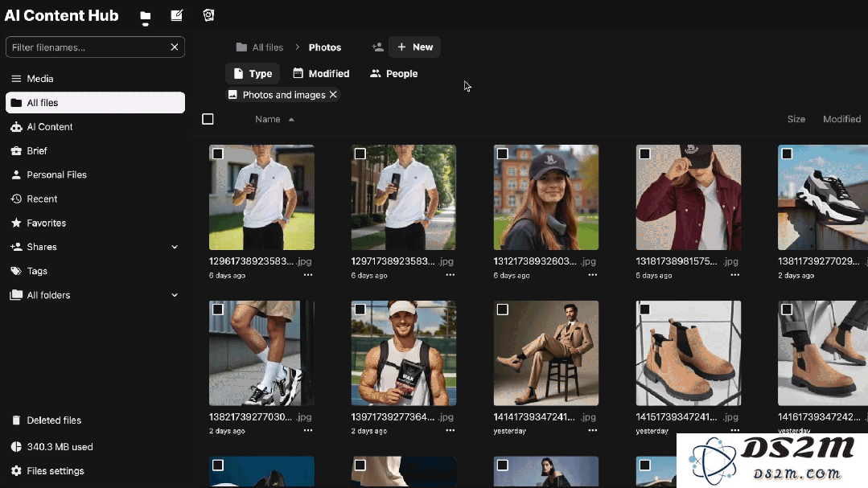Remove the Photos and images filter chip
Screen dimensions: 868x488
click(x=333, y=95)
